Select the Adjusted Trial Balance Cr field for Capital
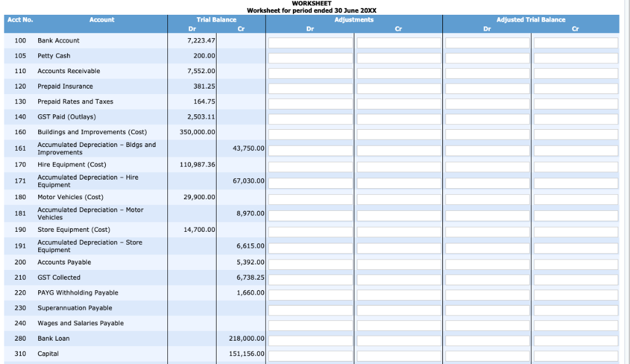630x364 pixels. pyautogui.click(x=575, y=355)
